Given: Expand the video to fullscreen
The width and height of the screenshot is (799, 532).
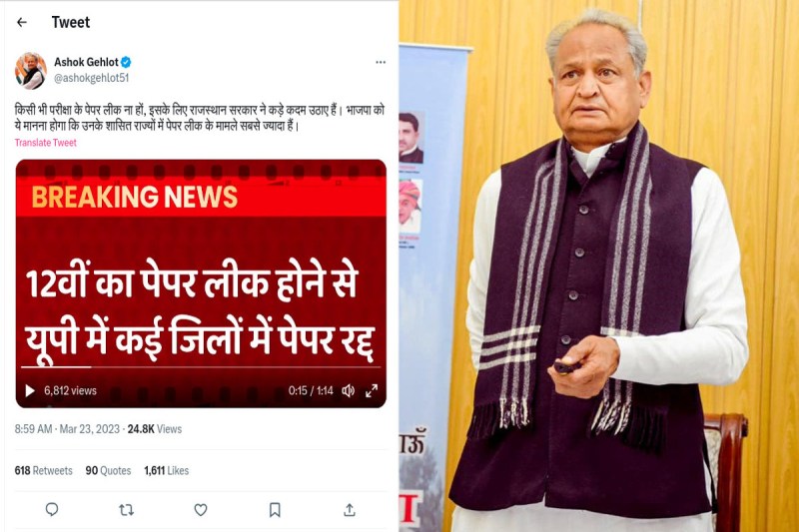Looking at the screenshot, I should coord(372,390).
